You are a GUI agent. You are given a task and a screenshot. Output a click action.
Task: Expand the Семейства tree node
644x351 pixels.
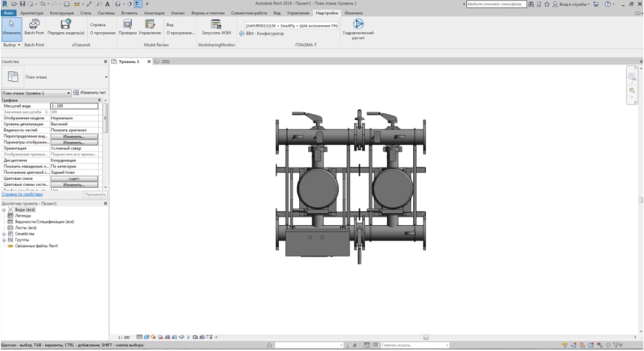point(4,234)
